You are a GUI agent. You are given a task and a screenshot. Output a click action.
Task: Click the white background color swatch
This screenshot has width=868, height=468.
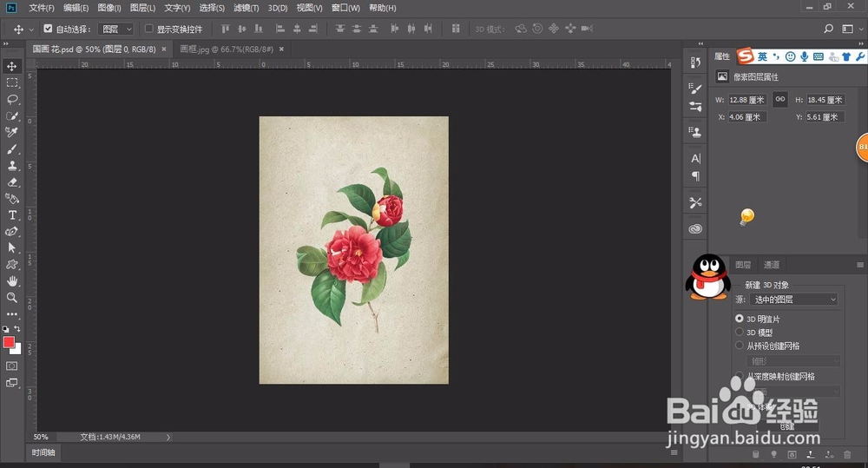[17, 349]
